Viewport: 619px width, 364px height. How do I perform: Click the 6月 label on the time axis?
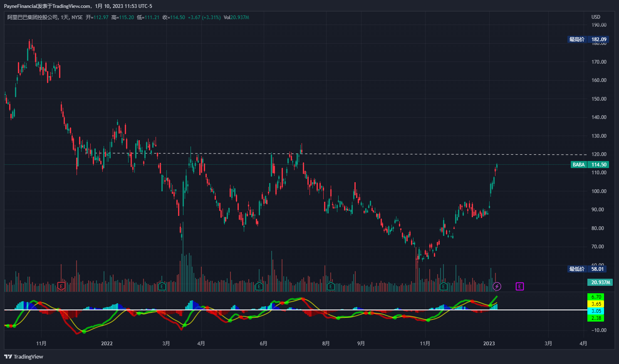[263, 344]
